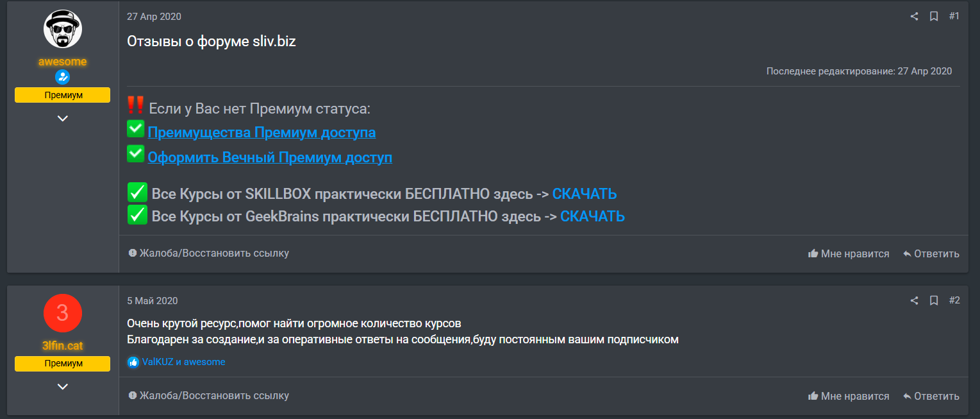The image size is (980, 419).
Task: Like the first post with Мне нравится
Action: click(x=849, y=253)
